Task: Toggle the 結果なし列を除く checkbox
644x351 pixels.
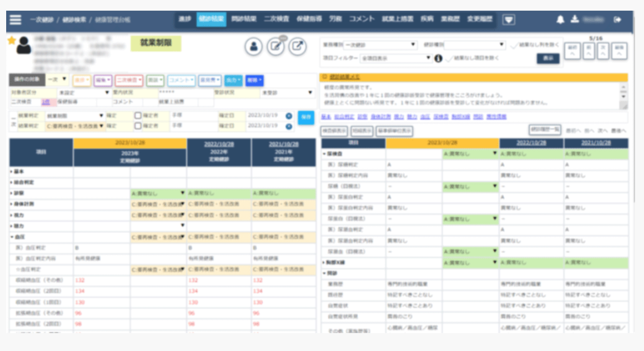Action: tap(514, 45)
